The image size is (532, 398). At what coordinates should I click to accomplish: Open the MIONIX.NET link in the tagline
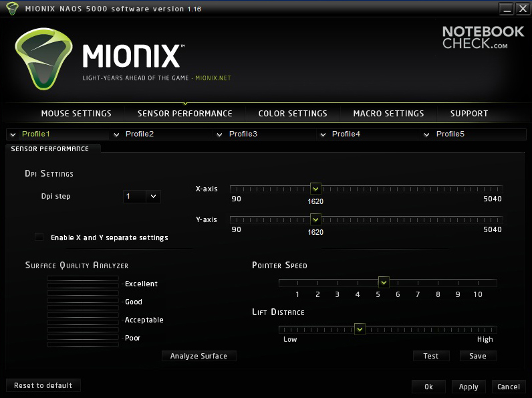point(213,78)
